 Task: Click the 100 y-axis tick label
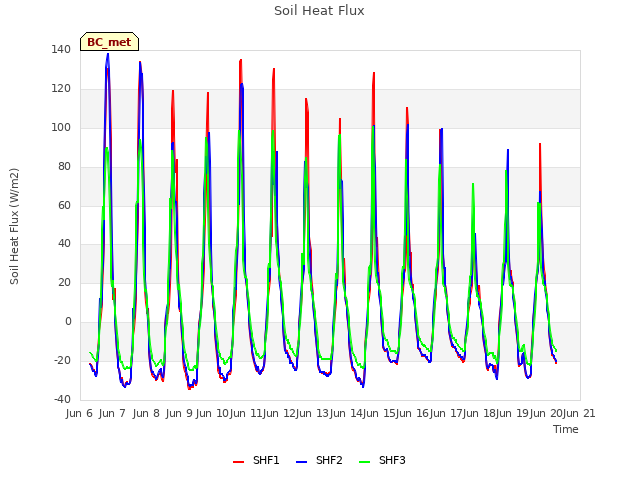coord(61,127)
